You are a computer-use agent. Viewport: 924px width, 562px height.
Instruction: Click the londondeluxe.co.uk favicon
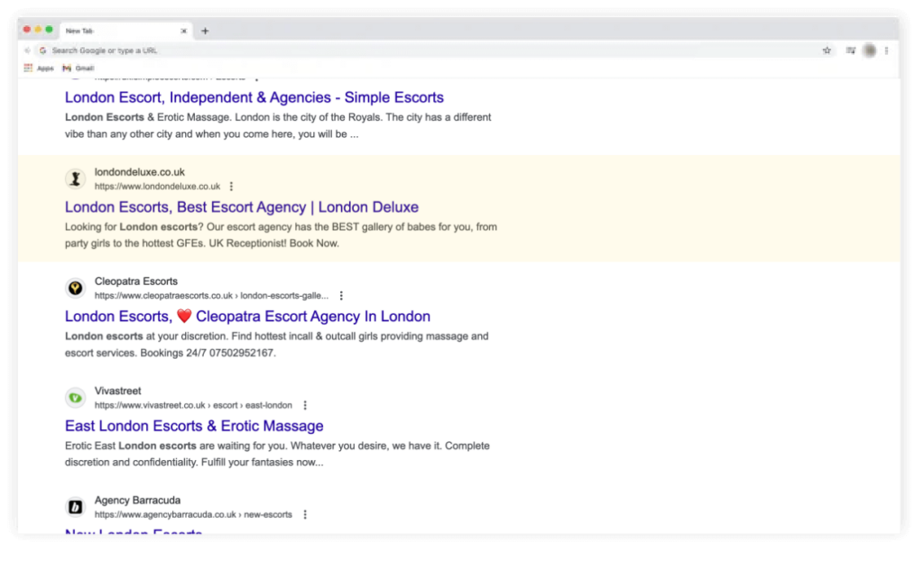76,179
